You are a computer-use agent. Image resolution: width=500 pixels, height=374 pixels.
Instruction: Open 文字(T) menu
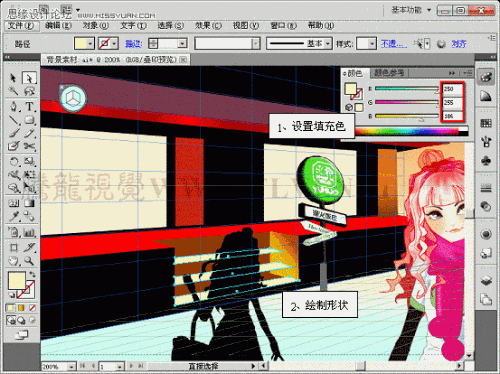pos(133,26)
